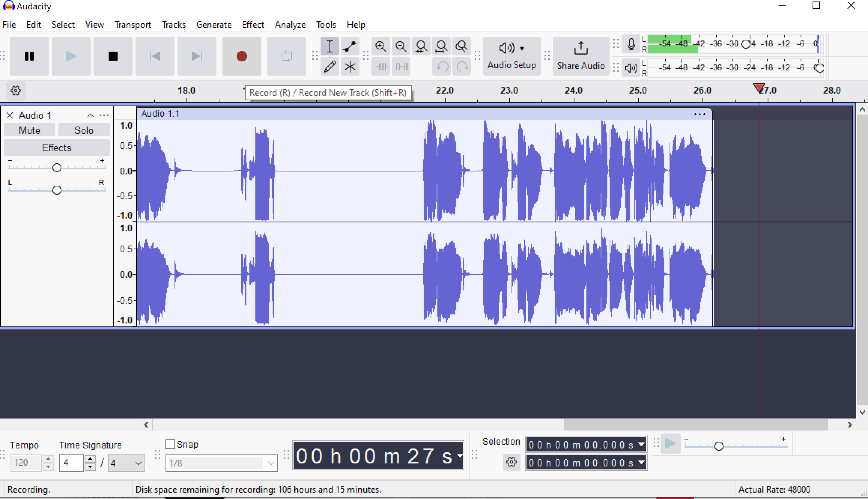
Task: Open the Generate menu
Action: point(213,25)
